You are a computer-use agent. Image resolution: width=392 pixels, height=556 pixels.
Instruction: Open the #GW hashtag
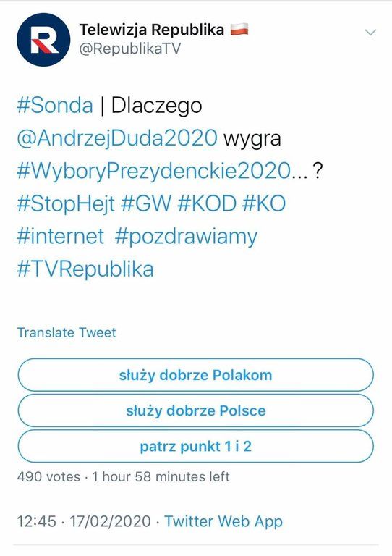click(146, 204)
